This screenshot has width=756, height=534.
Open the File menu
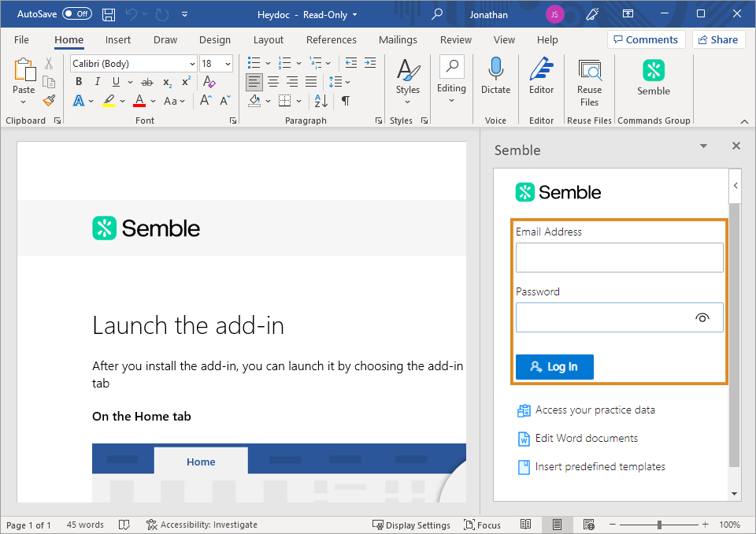(x=21, y=39)
